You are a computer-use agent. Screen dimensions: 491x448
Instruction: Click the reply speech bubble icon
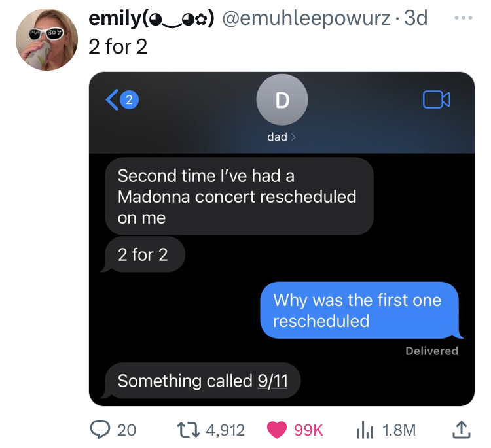[x=100, y=430]
